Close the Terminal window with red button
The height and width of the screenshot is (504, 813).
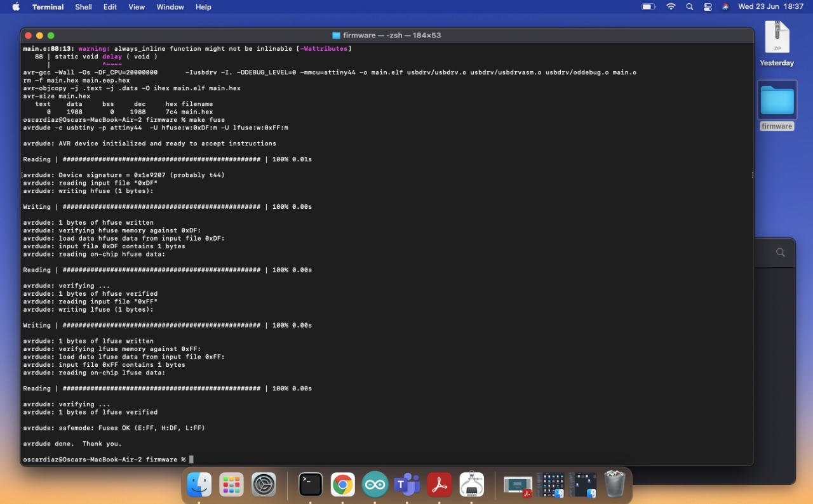pyautogui.click(x=28, y=36)
